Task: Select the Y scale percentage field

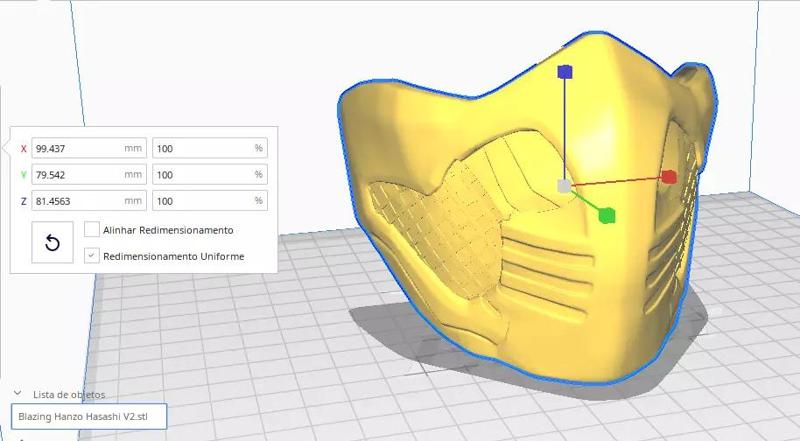Action: point(210,175)
